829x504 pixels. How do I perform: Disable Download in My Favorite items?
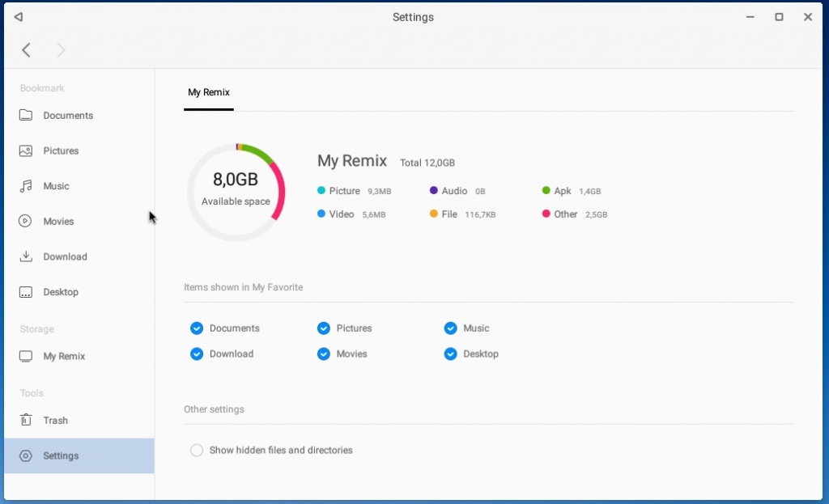coord(196,354)
